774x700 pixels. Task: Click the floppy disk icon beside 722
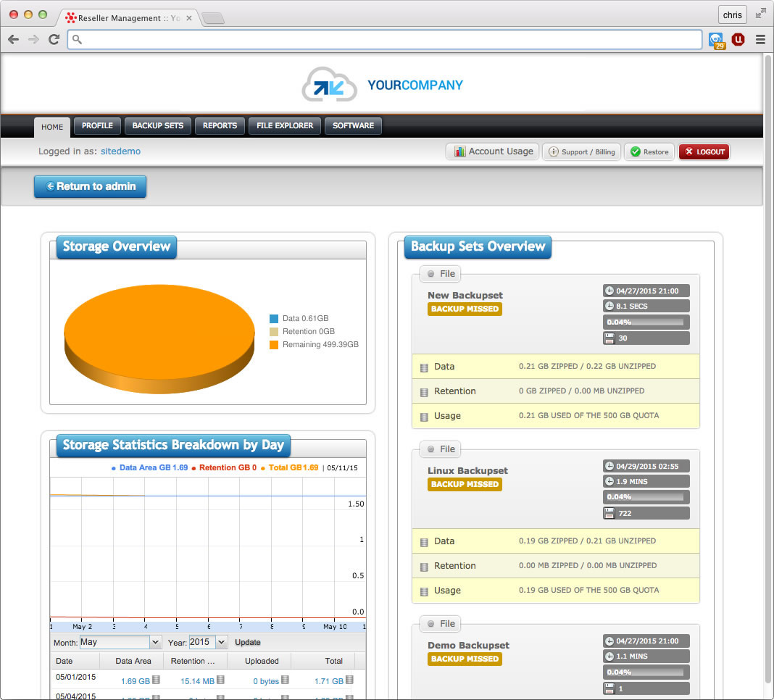pos(609,513)
